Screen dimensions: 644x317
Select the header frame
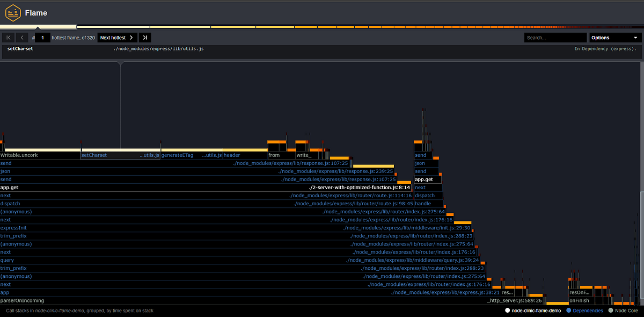pos(245,155)
